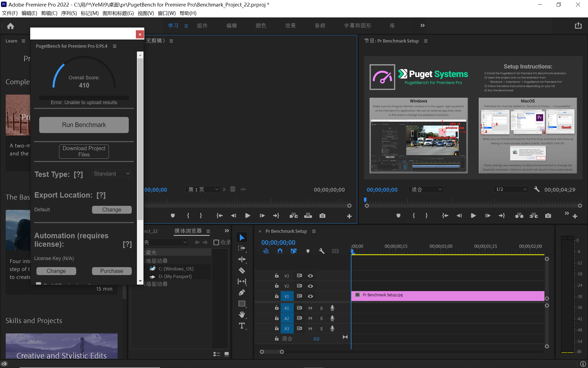588x368 pixels.
Task: Click Lift button in Program Monitor
Action: [x=519, y=216]
